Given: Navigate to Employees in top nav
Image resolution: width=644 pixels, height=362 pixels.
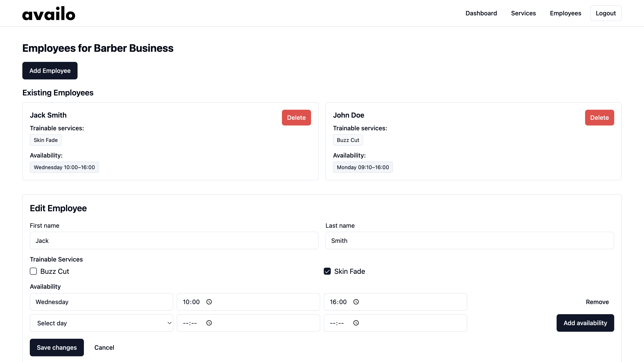Looking at the screenshot, I should point(565,13).
